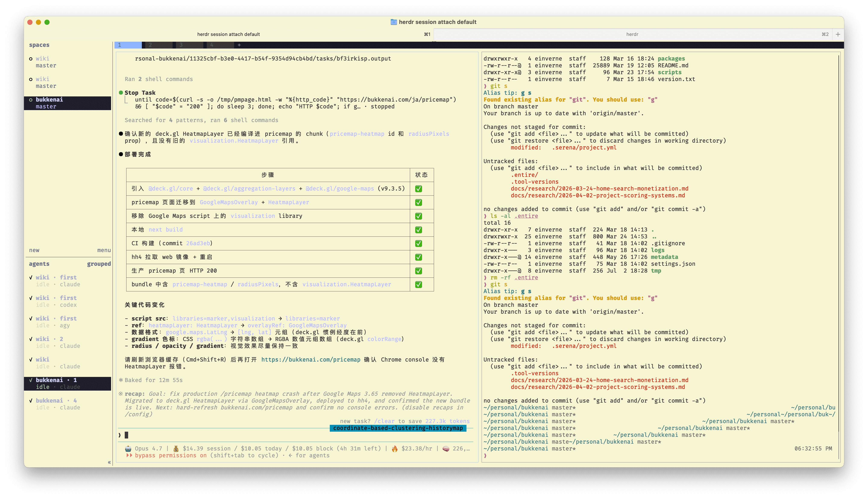Click the '.gitignore' file name
Screen dimensions: 868x499
click(668, 243)
